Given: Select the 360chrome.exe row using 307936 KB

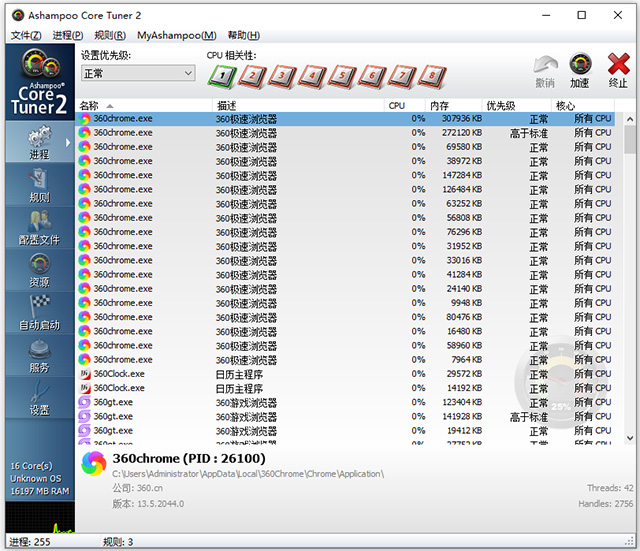Looking at the screenshot, I should pos(345,119).
